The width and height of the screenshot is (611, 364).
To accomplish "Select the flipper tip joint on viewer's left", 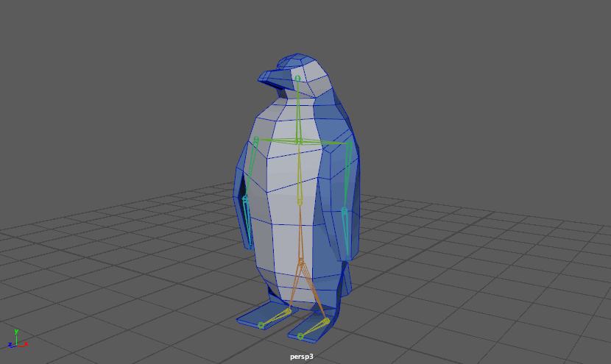I will click(250, 247).
